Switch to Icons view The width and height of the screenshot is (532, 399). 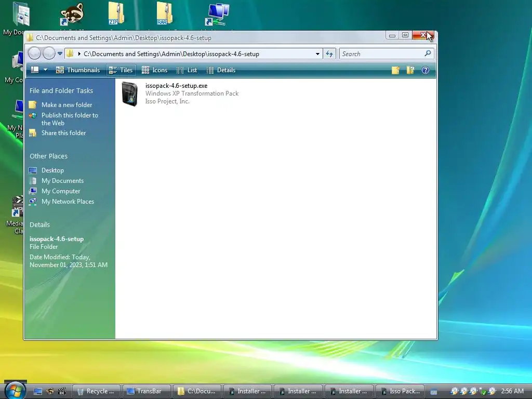click(155, 70)
